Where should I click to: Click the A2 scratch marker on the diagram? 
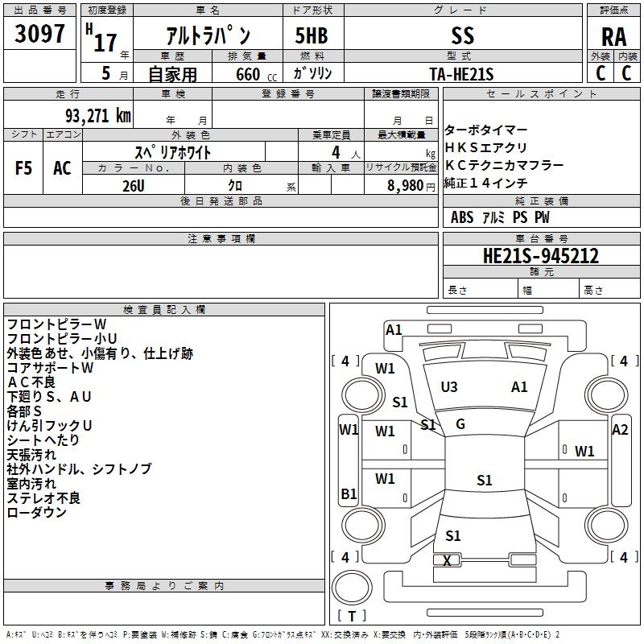tap(620, 430)
